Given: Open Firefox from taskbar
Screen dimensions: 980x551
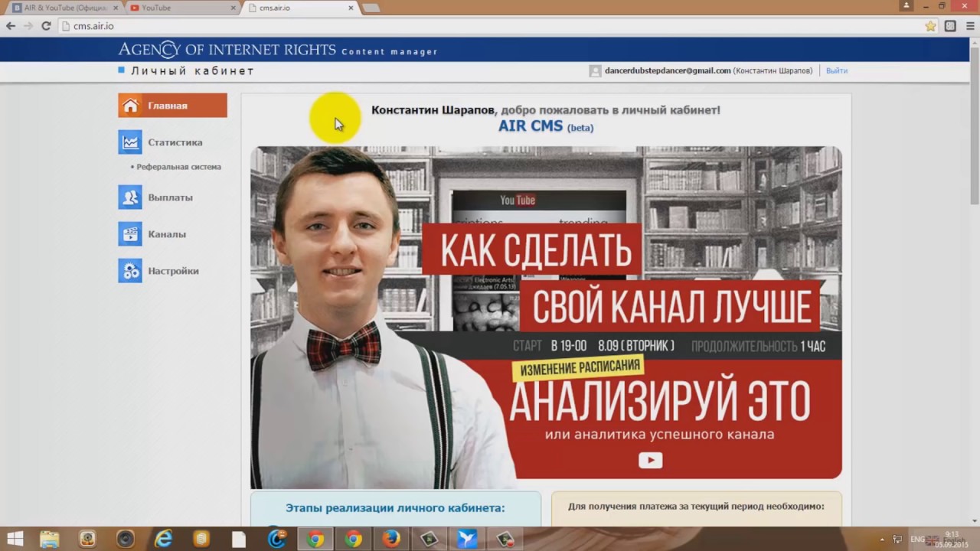Looking at the screenshot, I should (x=390, y=539).
